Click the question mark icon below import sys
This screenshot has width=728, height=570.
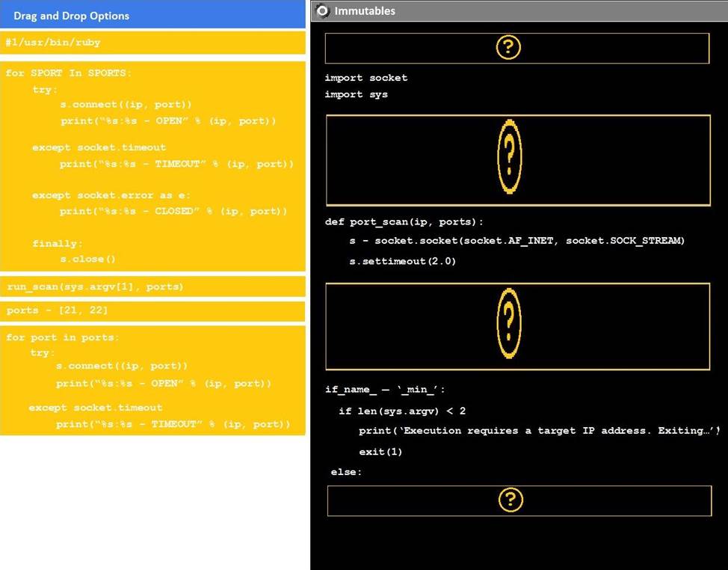(509, 156)
